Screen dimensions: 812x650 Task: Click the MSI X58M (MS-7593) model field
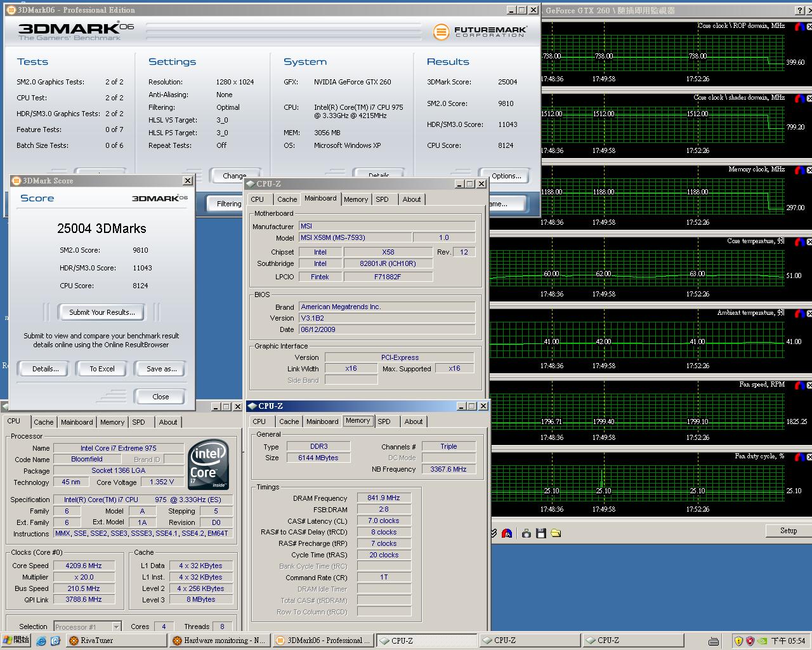click(355, 237)
